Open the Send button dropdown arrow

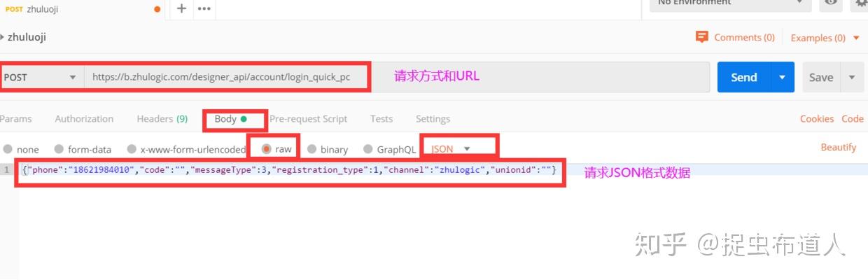point(782,77)
